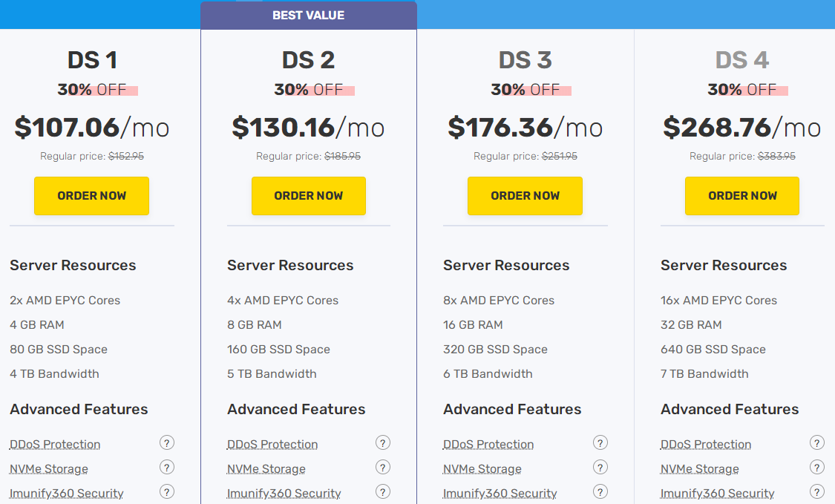The width and height of the screenshot is (835, 504).
Task: Click the Best Value banner
Action: click(309, 15)
